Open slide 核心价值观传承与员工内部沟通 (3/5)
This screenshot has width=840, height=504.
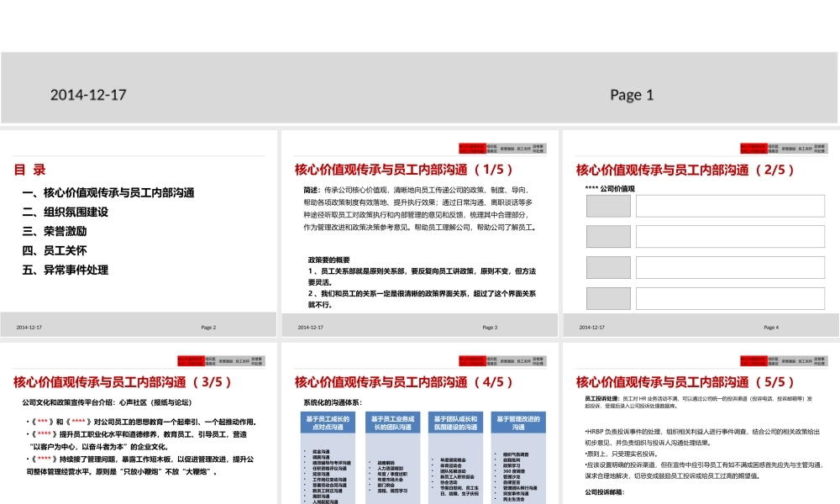(x=139, y=423)
